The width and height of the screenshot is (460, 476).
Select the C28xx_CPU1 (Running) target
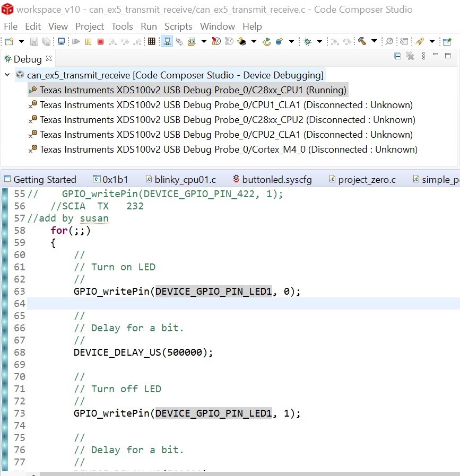[188, 90]
